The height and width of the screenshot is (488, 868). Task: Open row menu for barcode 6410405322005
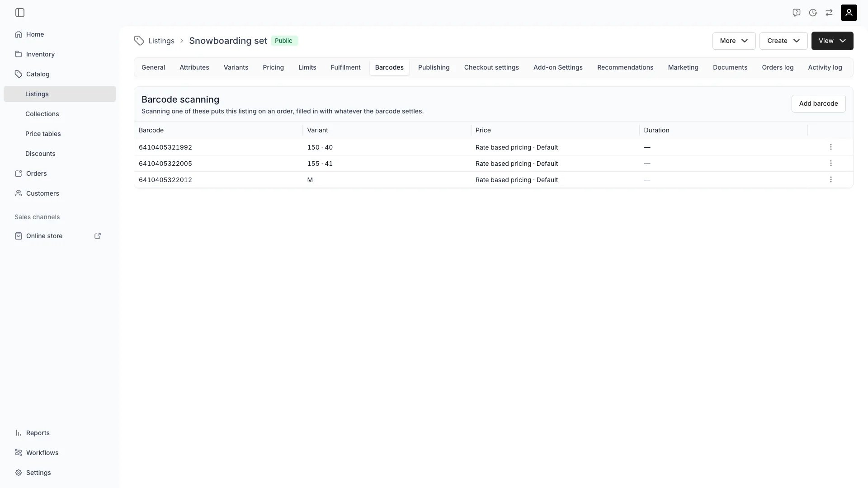(x=831, y=163)
